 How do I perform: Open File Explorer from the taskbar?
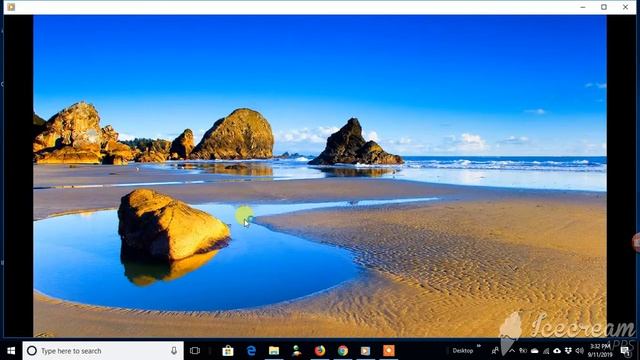pyautogui.click(x=274, y=351)
